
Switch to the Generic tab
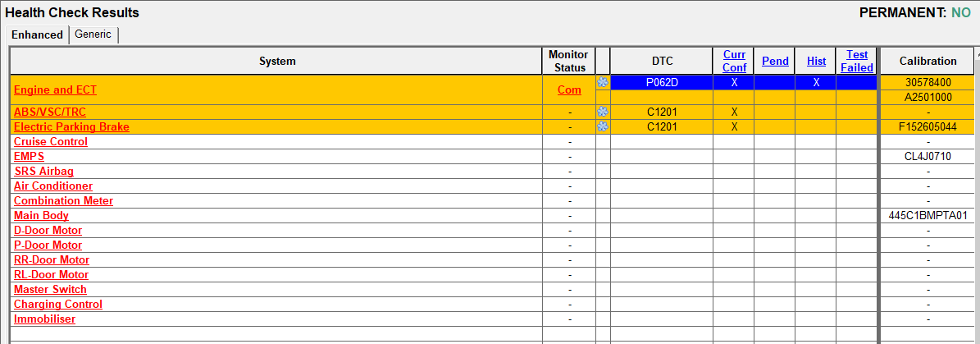[x=93, y=34]
